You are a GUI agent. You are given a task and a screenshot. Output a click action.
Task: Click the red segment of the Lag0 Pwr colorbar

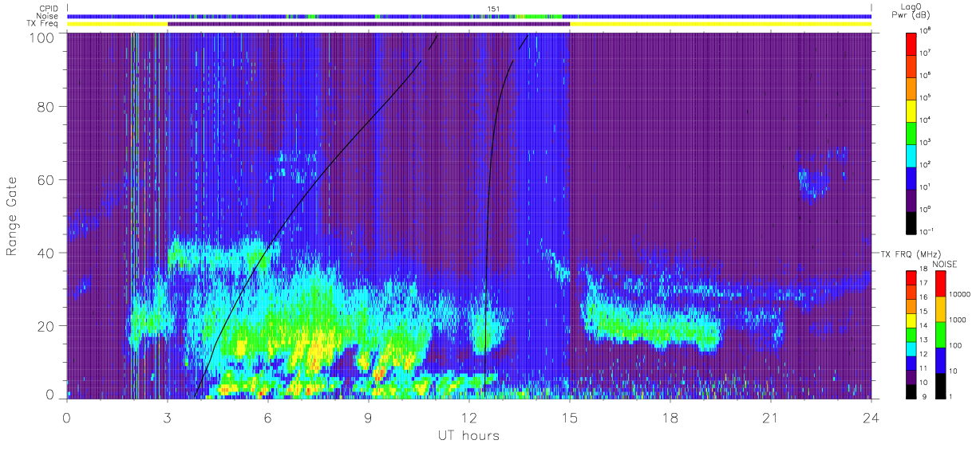click(911, 43)
